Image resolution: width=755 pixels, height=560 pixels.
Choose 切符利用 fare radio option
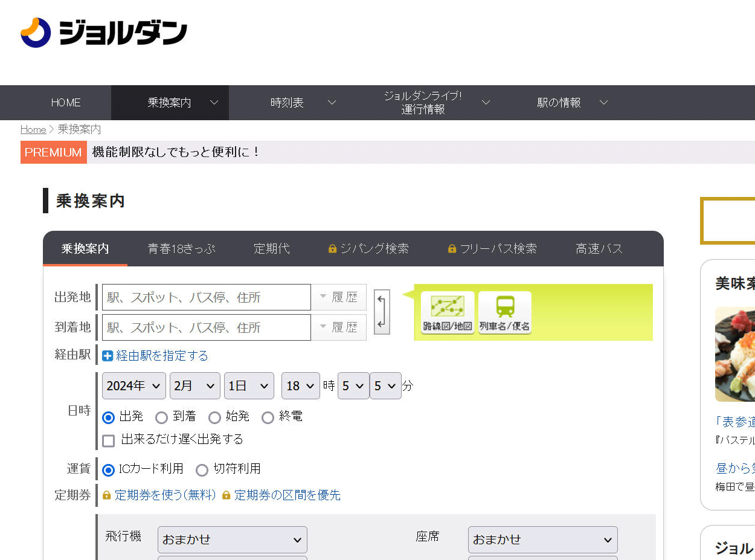202,470
